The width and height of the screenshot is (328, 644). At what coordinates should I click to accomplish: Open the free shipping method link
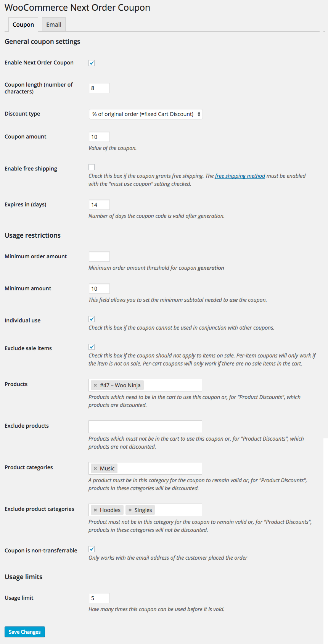click(240, 176)
